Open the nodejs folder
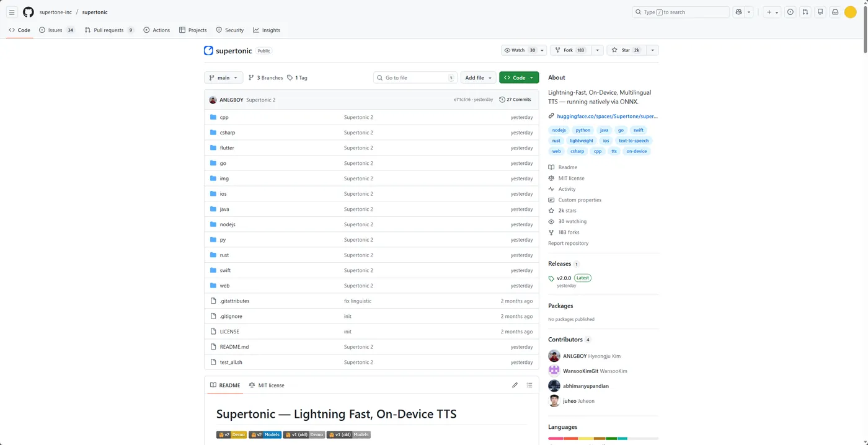Image resolution: width=868 pixels, height=445 pixels. (x=228, y=224)
